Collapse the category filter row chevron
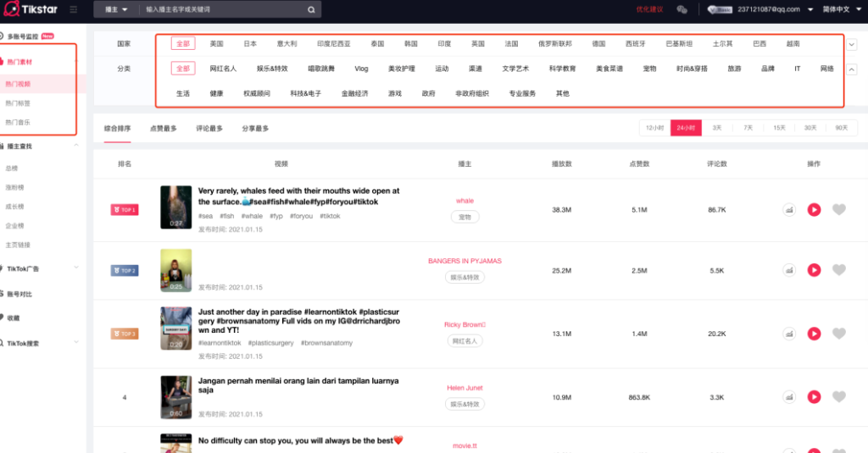The width and height of the screenshot is (868, 453). 851,69
